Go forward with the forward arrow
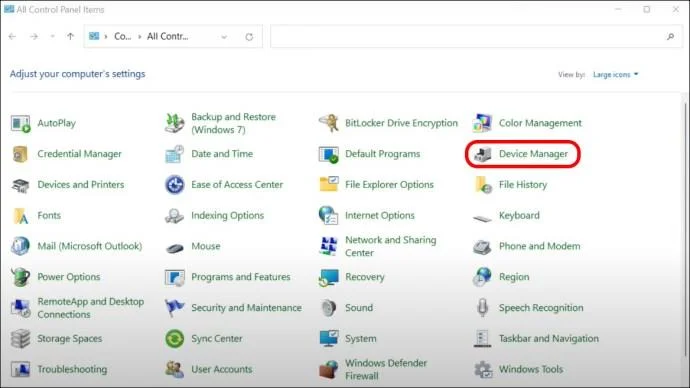This screenshot has height=388, width=690. (34, 37)
